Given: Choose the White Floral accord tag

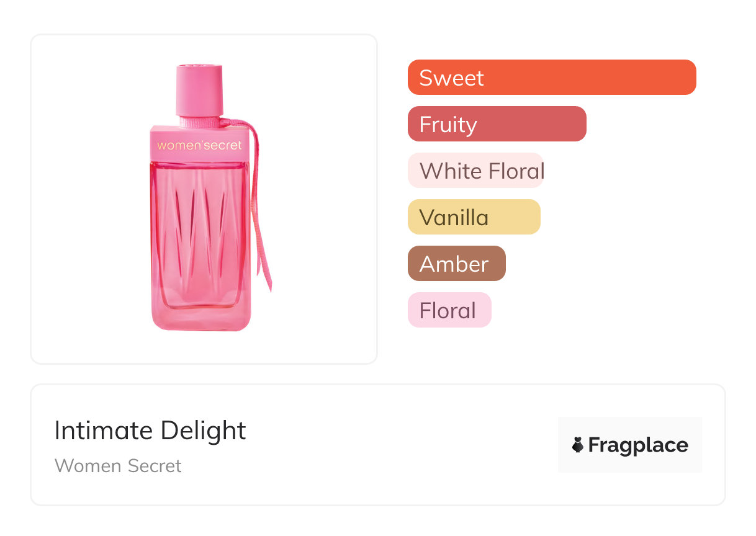Looking at the screenshot, I should pos(475,171).
